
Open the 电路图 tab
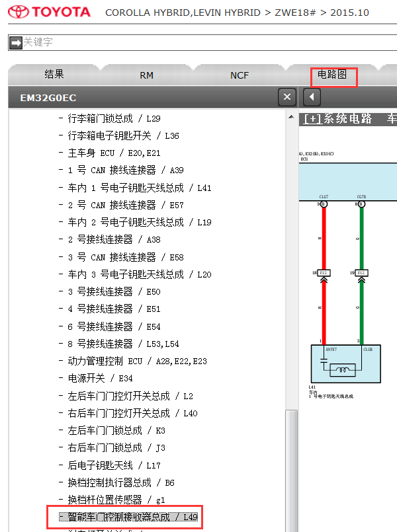coord(332,74)
